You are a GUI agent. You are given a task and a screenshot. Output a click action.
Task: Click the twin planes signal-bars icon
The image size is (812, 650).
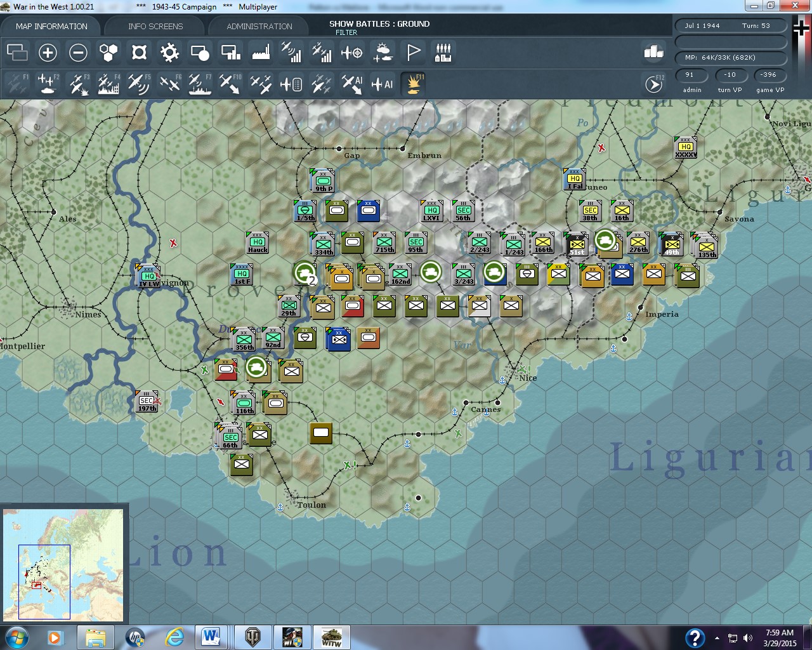coord(322,52)
